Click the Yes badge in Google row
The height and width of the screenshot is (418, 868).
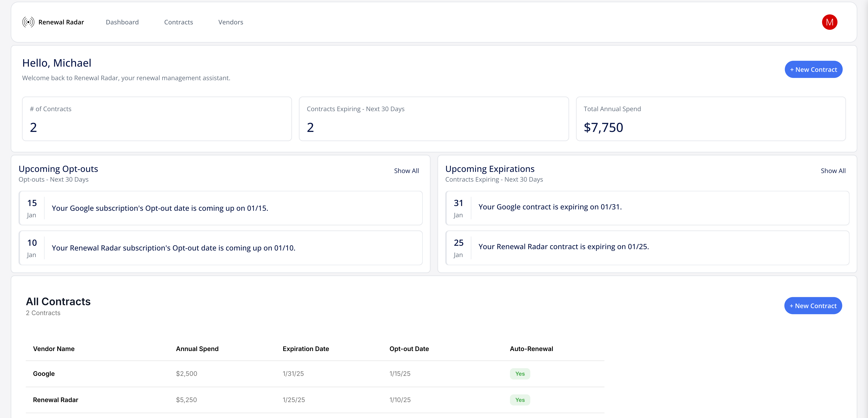click(x=520, y=374)
